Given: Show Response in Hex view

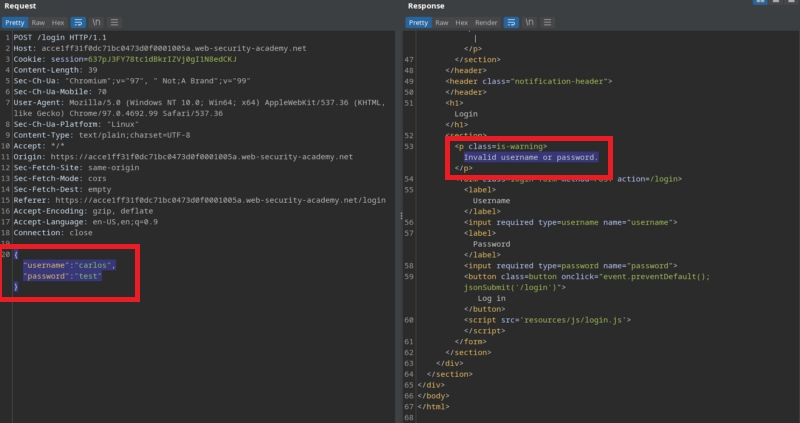Looking at the screenshot, I should pyautogui.click(x=461, y=21).
